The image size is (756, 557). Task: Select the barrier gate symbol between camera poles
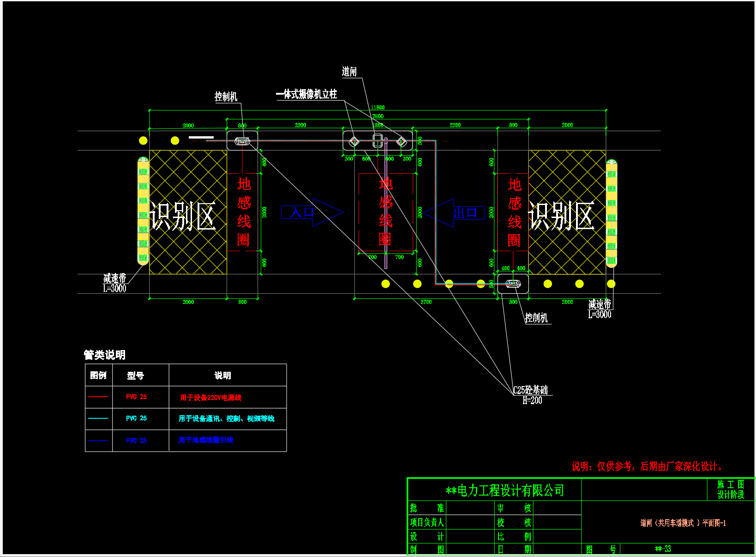[x=378, y=140]
